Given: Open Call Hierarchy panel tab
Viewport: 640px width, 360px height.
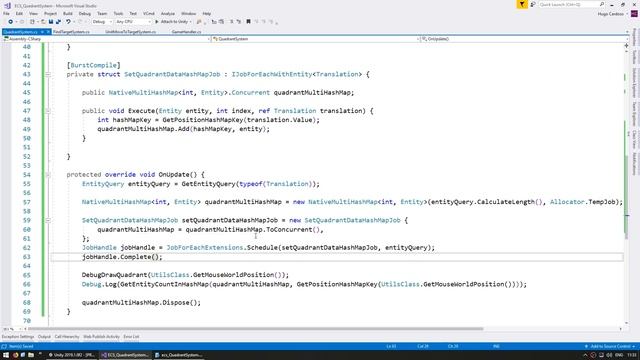Looking at the screenshot, I should pyautogui.click(x=67, y=337).
